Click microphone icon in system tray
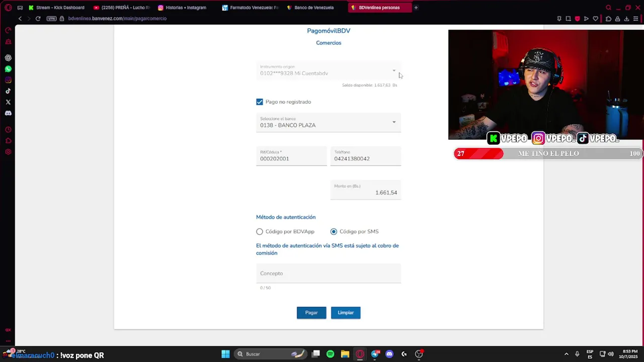 pos(577,354)
